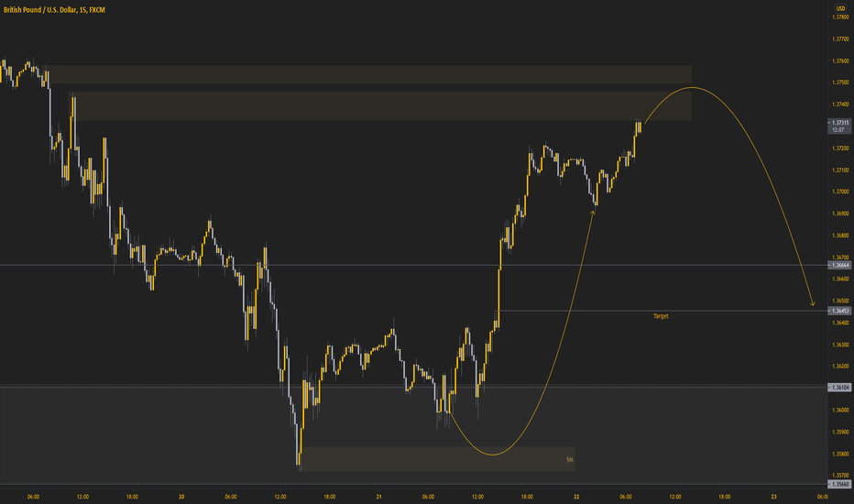Click the date 21 on the time axis
The image size is (854, 504).
coord(378,497)
